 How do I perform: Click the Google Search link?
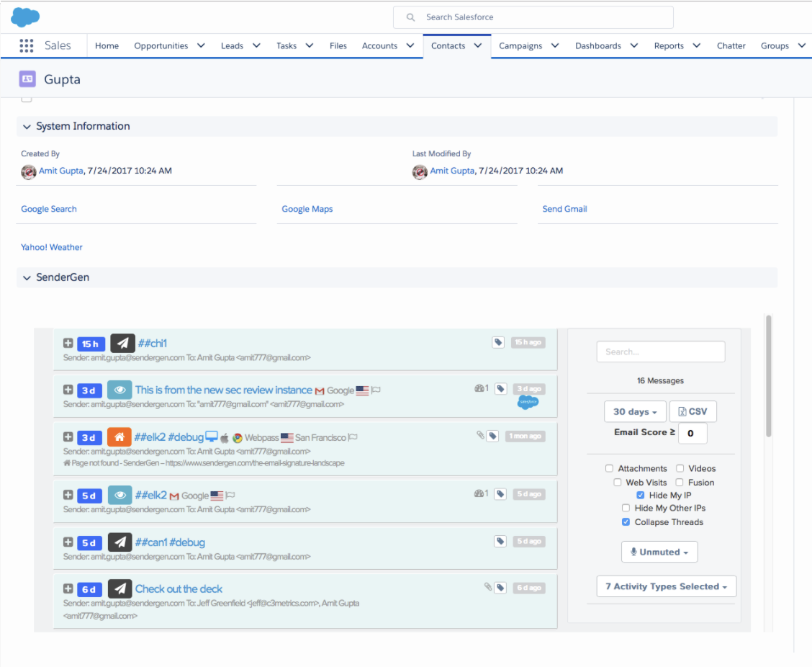[x=49, y=209]
